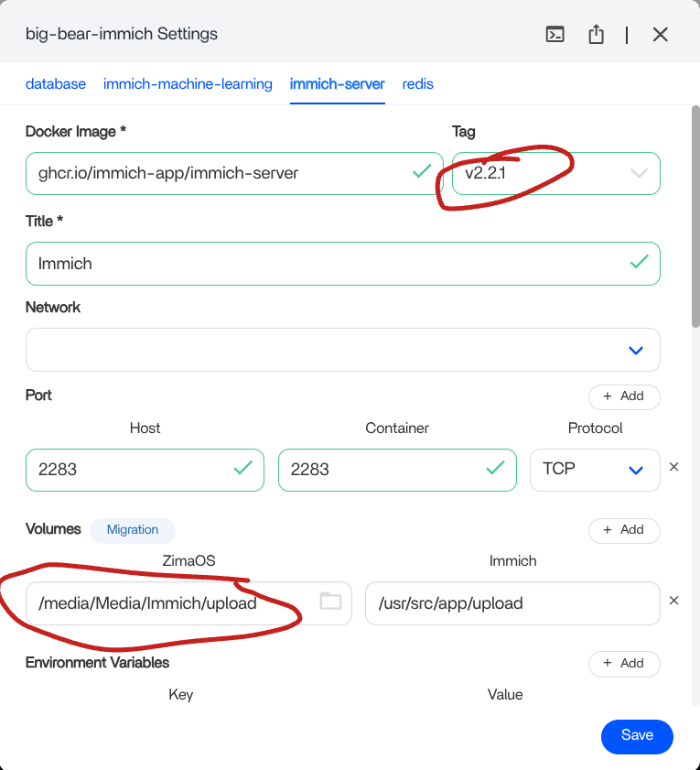700x770 pixels.
Task: Focus the Title field containing Immich
Action: 329,264
